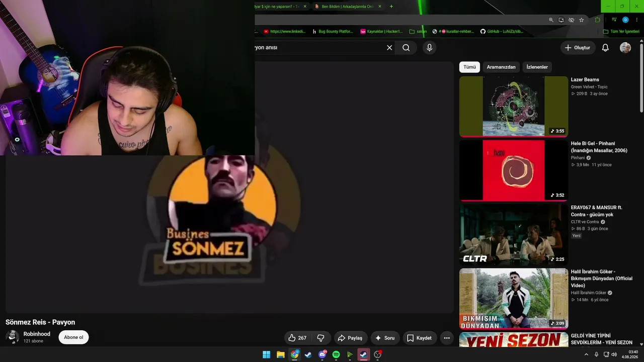Select the 'Aramanızdan' filter chip
The height and width of the screenshot is (362, 644).
(501, 67)
